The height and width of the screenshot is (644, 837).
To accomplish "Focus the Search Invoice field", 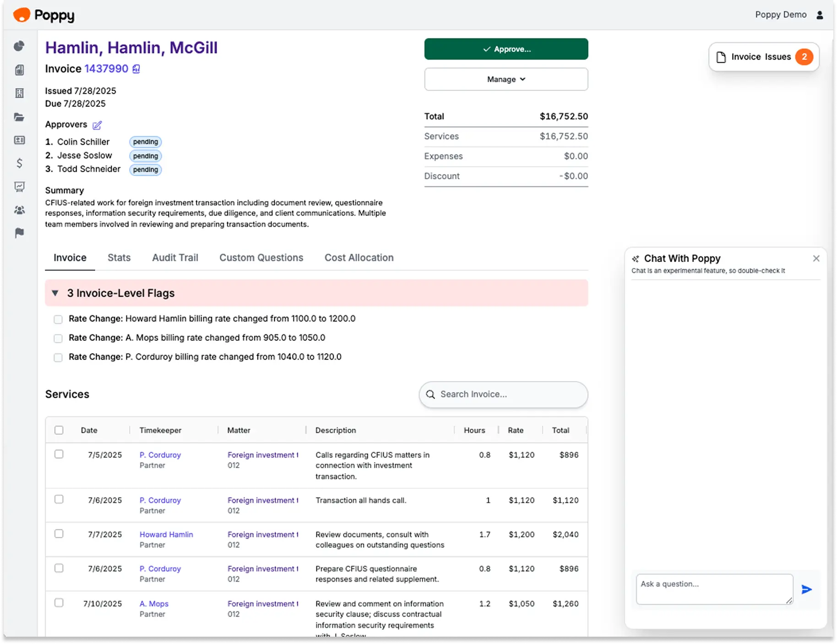I will (503, 394).
